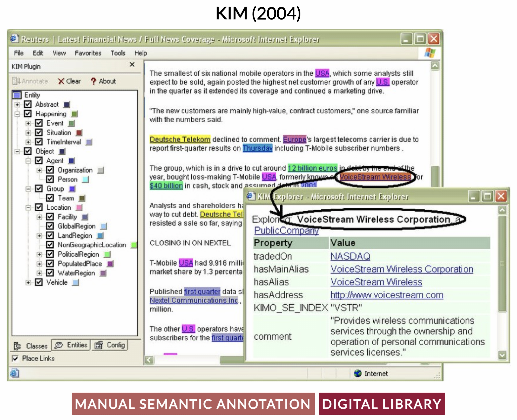This screenshot has height=420, width=517.
Task: Click scroll up arrow in KIM Explorer
Action: (x=502, y=210)
